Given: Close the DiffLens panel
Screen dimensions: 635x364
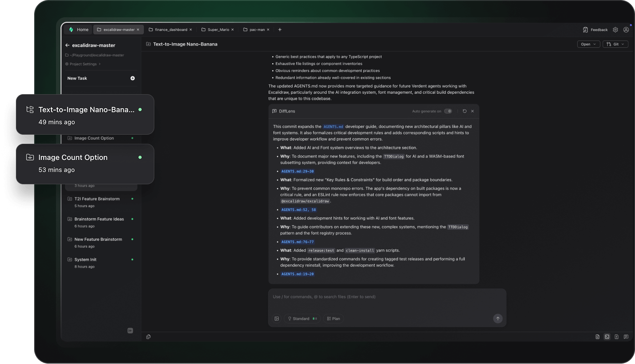Looking at the screenshot, I should [472, 111].
